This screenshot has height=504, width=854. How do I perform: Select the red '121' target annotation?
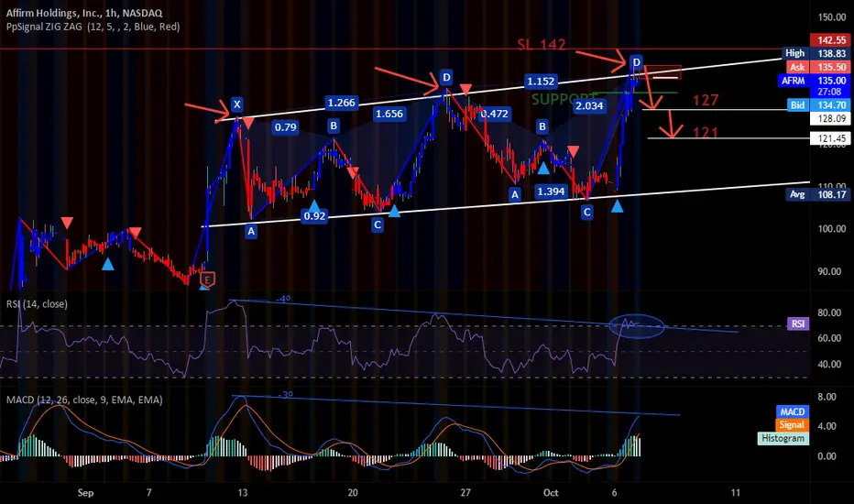[706, 132]
